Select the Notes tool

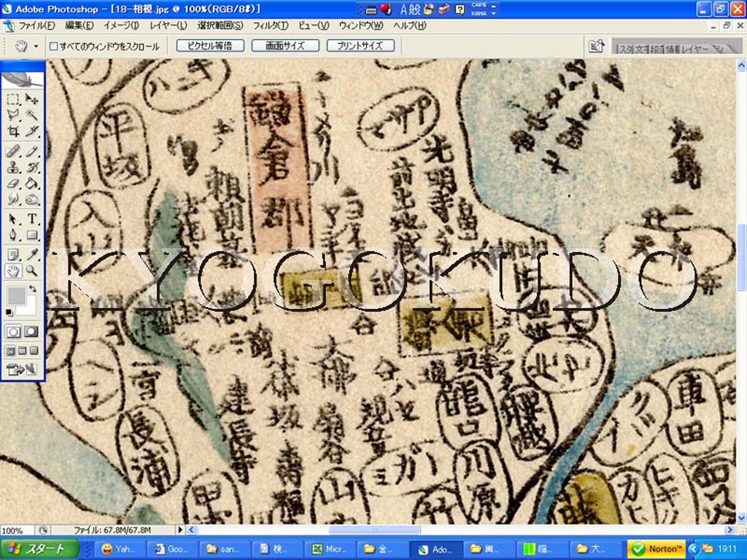(x=13, y=254)
